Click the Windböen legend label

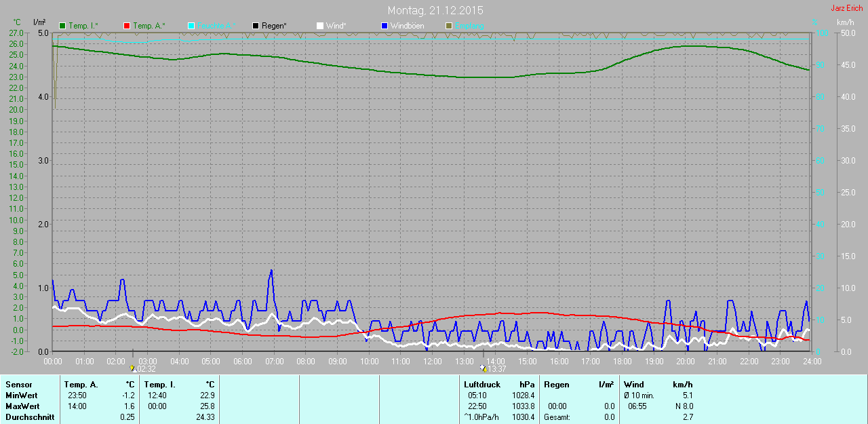click(x=407, y=26)
